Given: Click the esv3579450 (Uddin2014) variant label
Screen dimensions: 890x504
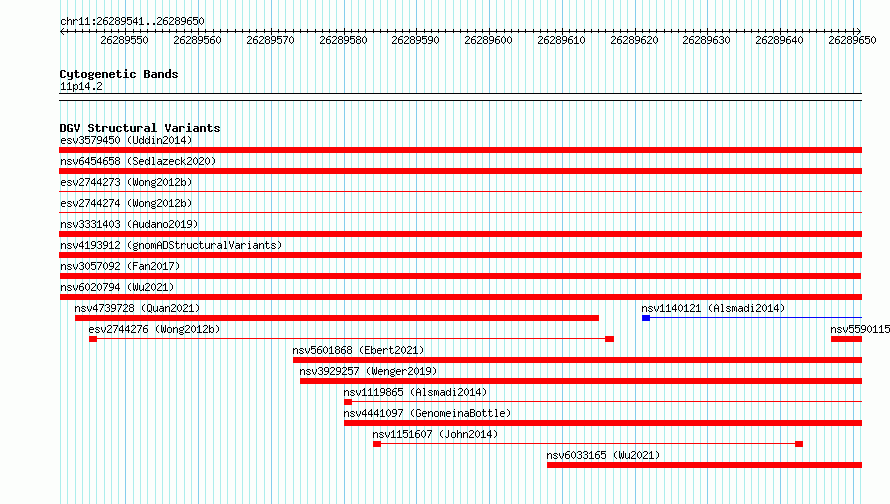Looking at the screenshot, I should (126, 140).
